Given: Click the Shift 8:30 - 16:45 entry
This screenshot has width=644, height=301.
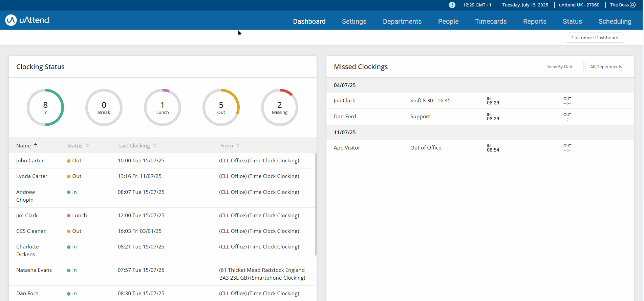Looking at the screenshot, I should point(430,100).
